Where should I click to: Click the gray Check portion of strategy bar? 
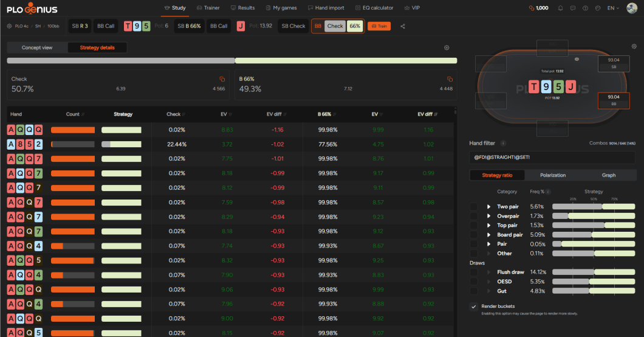click(121, 61)
